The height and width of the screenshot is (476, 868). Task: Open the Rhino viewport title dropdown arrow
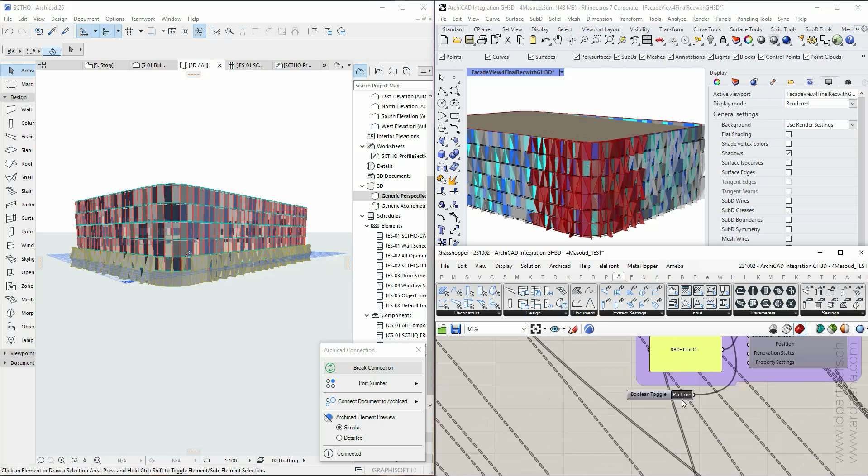pyautogui.click(x=562, y=72)
